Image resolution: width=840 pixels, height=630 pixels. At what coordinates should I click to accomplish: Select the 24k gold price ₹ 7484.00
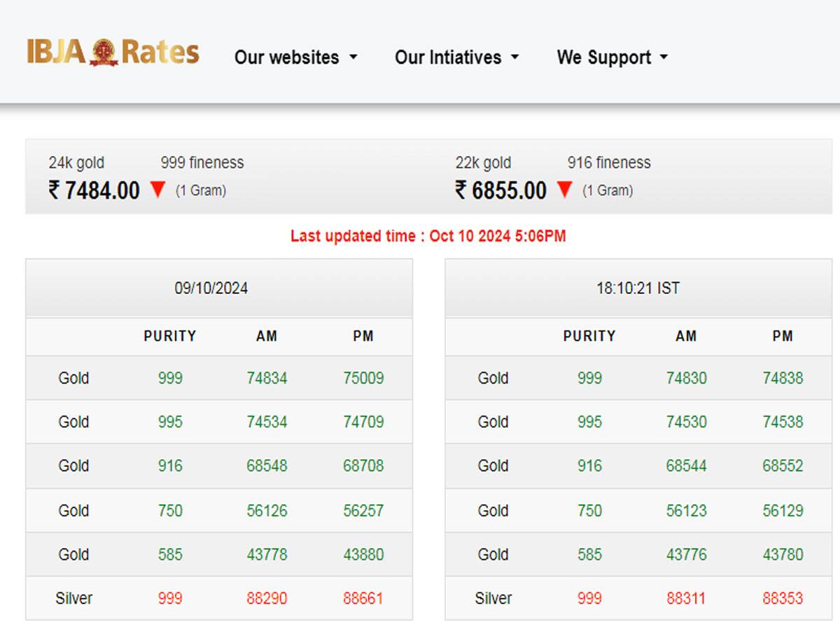pyautogui.click(x=94, y=190)
